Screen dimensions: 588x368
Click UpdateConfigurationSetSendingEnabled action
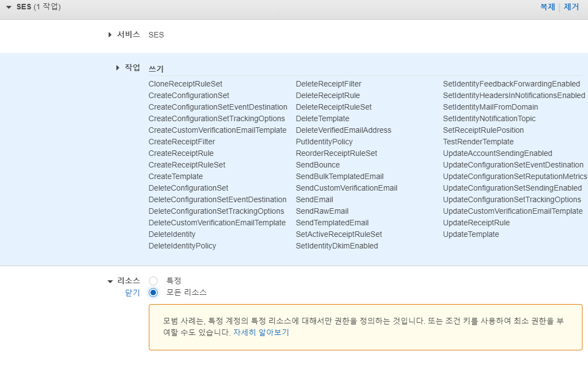click(513, 188)
